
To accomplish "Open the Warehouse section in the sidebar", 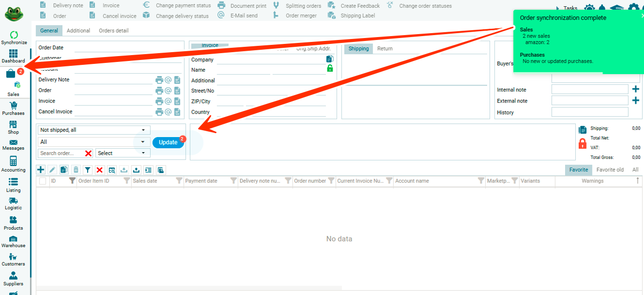I will point(13,241).
